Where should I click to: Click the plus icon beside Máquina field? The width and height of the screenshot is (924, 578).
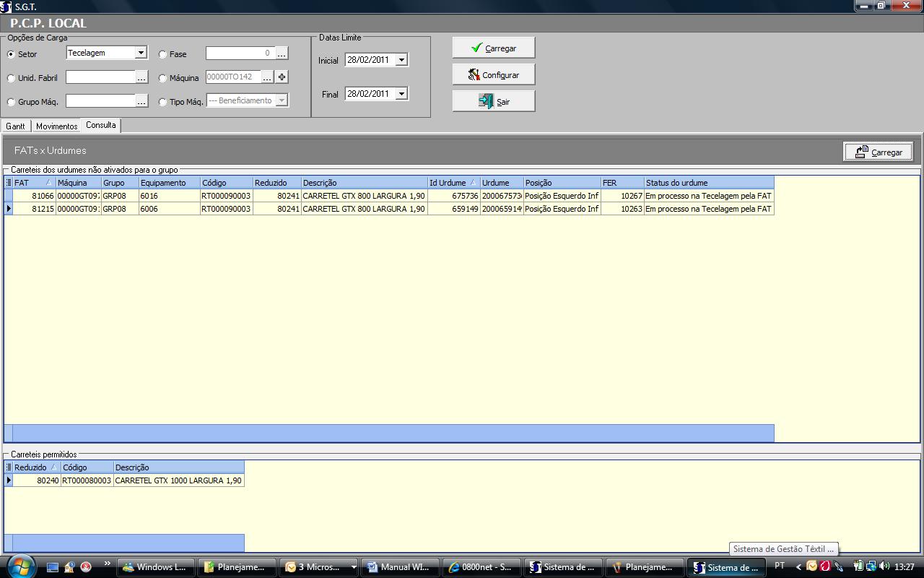282,77
